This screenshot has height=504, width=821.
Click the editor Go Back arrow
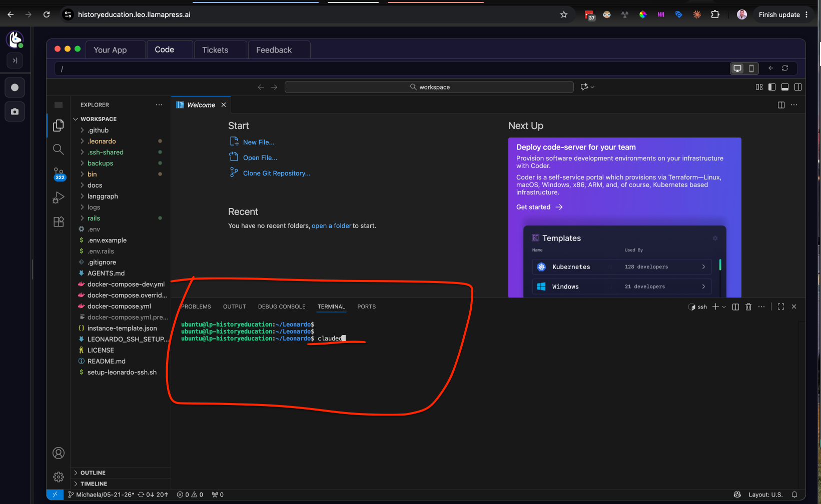click(261, 87)
